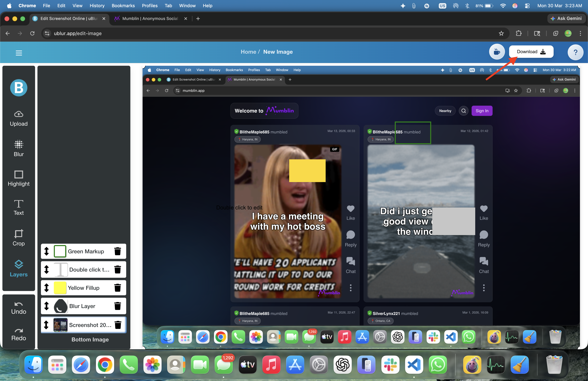
Task: Go back to previous page
Action: pos(8,33)
